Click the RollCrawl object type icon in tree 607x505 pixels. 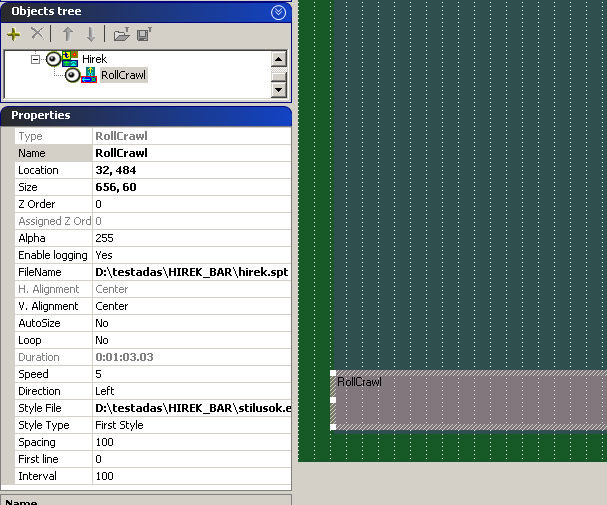89,75
